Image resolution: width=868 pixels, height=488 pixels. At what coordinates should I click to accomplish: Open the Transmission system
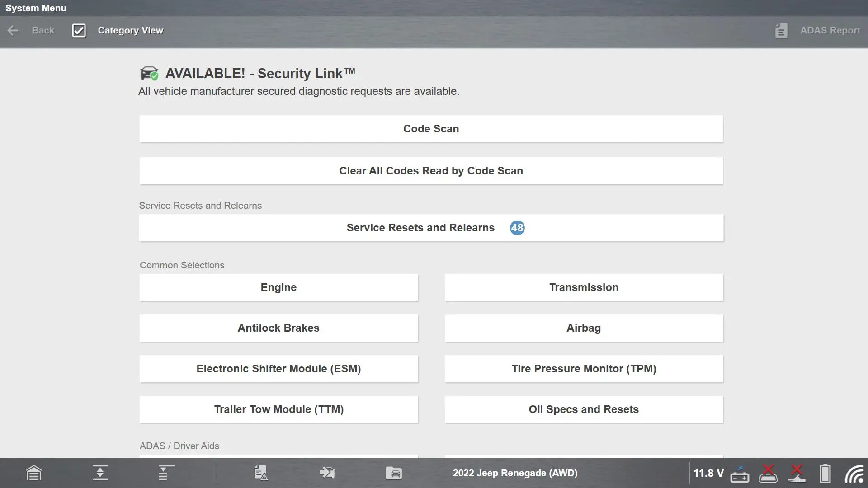(584, 287)
